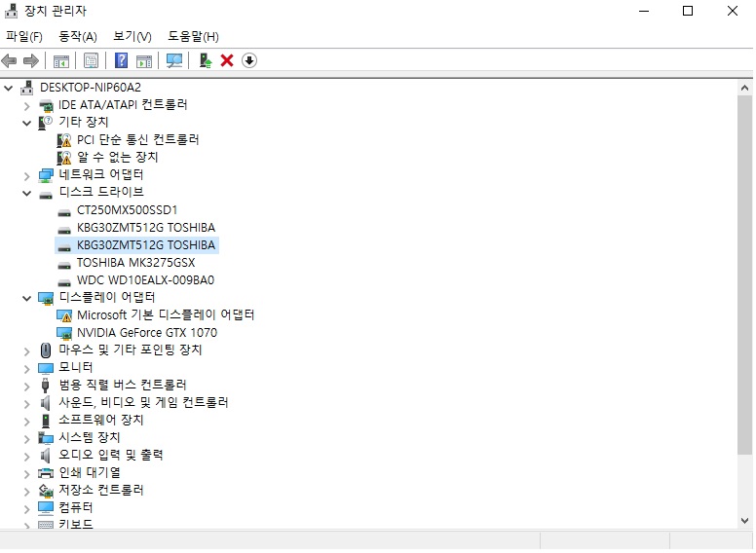Screen dimensions: 756x553
Task: Expand the IDE ATA/ATAPI 컨트롤러 node
Action: [x=27, y=105]
